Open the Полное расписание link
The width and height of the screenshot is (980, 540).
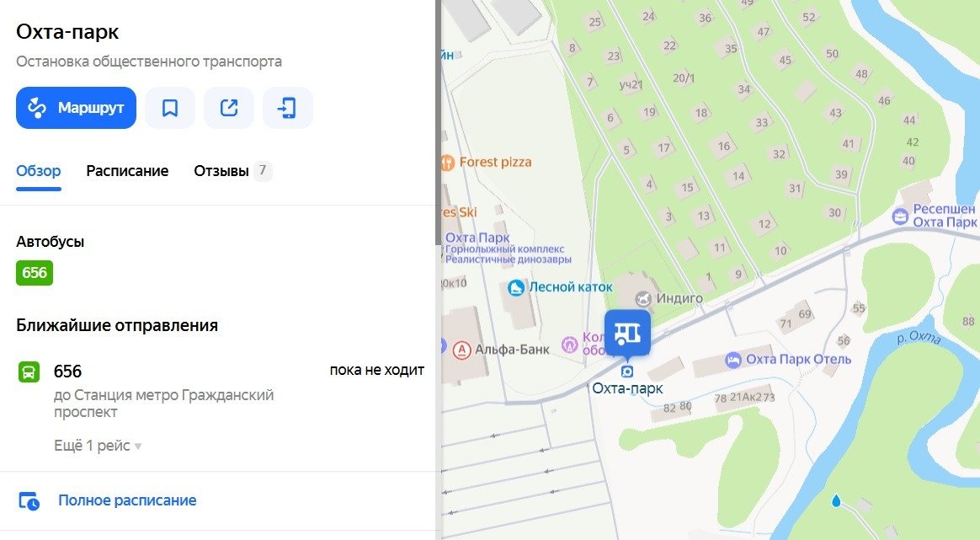click(x=127, y=500)
